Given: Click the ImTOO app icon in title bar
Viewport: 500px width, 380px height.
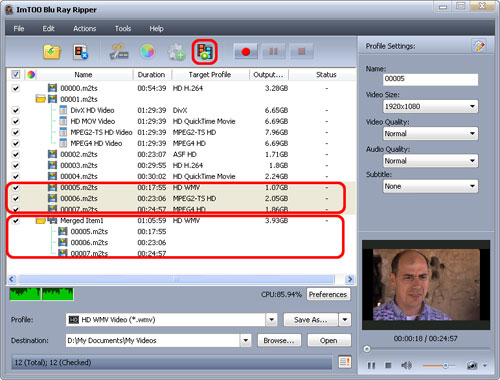Looking at the screenshot, I should tap(9, 10).
